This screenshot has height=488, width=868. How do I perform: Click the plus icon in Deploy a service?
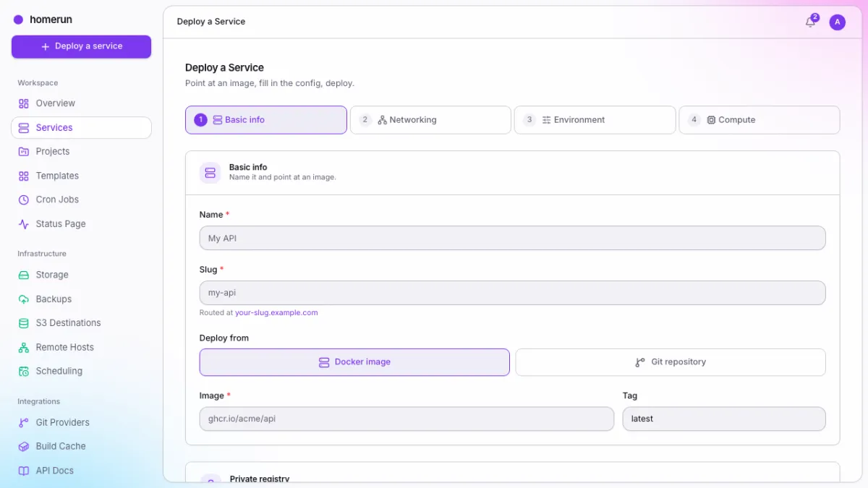[x=46, y=46]
